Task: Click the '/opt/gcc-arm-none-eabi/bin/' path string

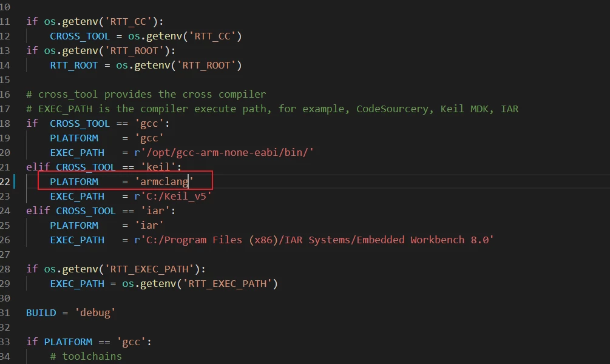Action: (x=224, y=152)
